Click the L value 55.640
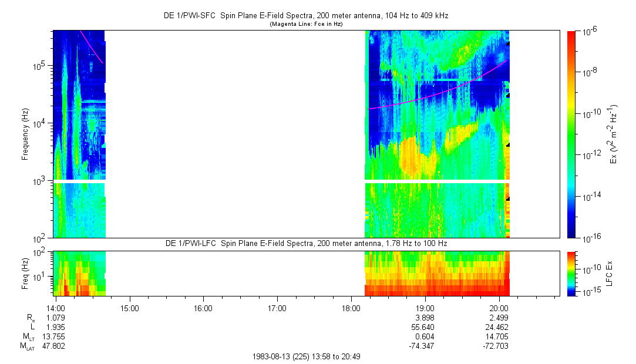This screenshot has width=636, height=364. point(425,327)
